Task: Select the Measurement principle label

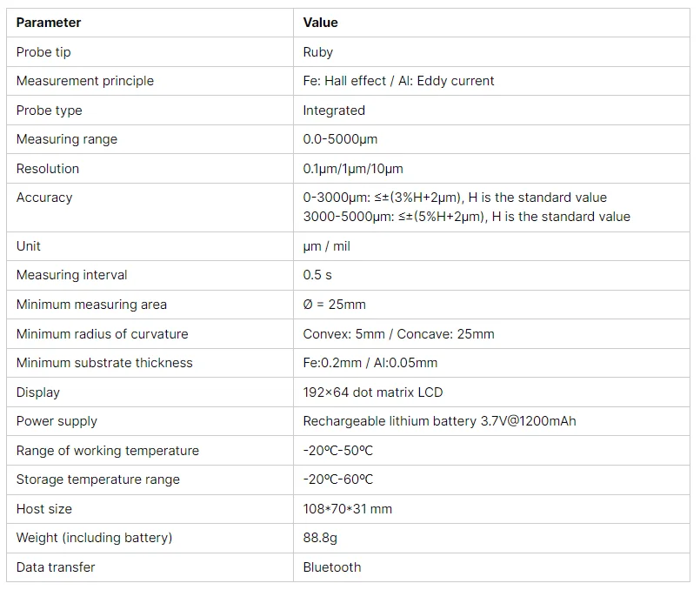Action: (85, 81)
